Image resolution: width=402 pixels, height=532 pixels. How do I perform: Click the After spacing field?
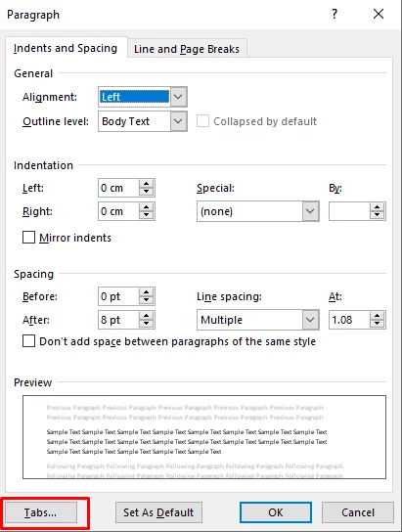(x=118, y=320)
